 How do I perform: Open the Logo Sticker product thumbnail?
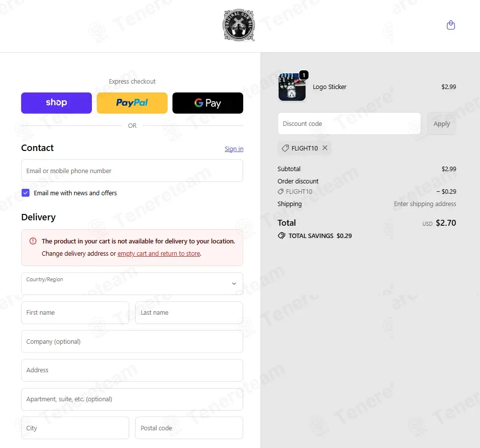292,87
